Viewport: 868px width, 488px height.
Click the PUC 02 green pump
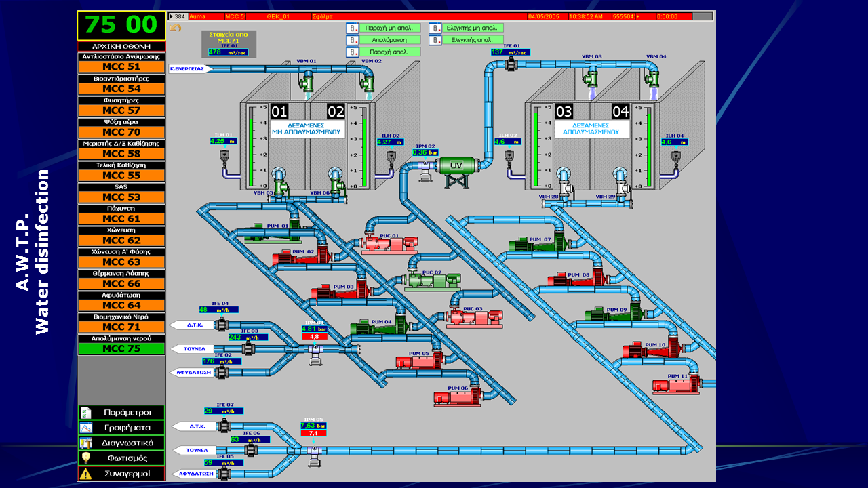(x=433, y=279)
